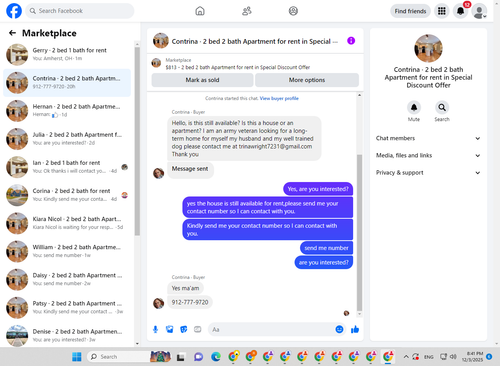This screenshot has width=500, height=366.
Task: Expand Privacy & support section
Action: 428,173
